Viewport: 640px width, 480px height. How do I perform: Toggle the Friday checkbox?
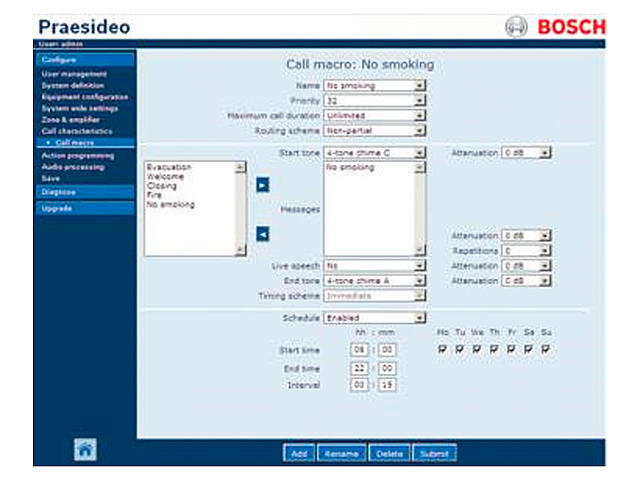point(511,349)
